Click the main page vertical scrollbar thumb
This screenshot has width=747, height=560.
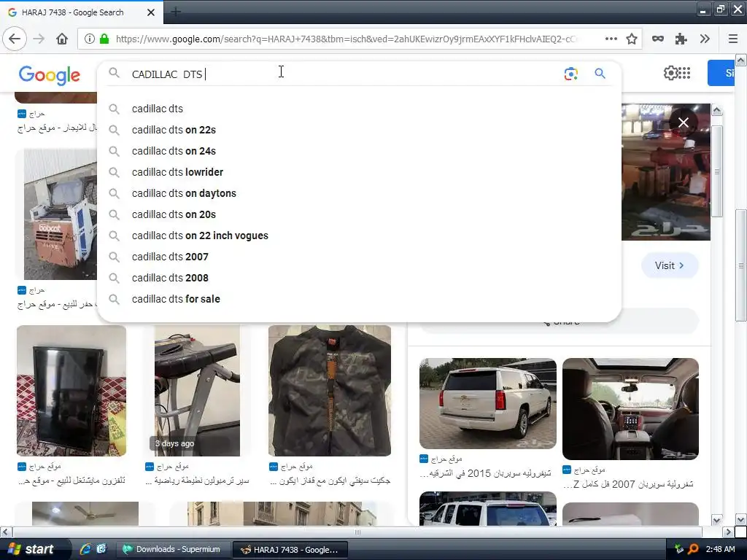[741, 265]
